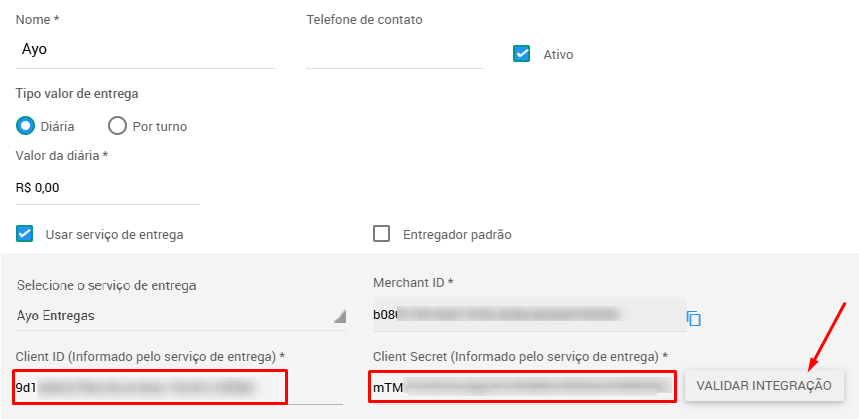Uncheck the Ativo checkbox
Screen dimensions: 859x419
click(x=521, y=54)
